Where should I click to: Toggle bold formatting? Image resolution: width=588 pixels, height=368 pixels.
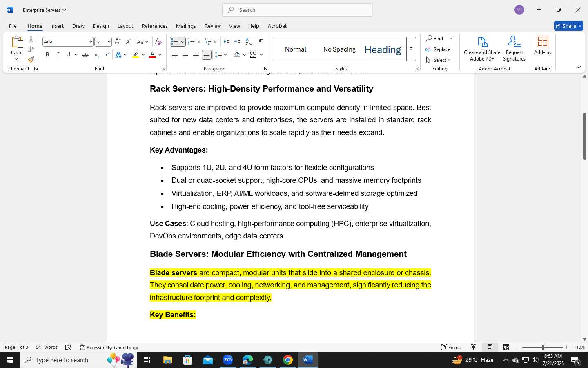pyautogui.click(x=47, y=55)
